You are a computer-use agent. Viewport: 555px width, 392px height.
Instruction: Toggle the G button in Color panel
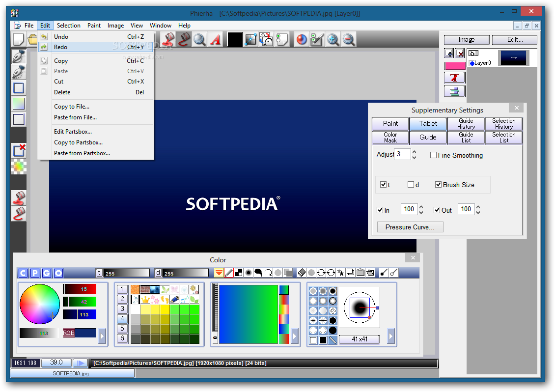(x=47, y=273)
